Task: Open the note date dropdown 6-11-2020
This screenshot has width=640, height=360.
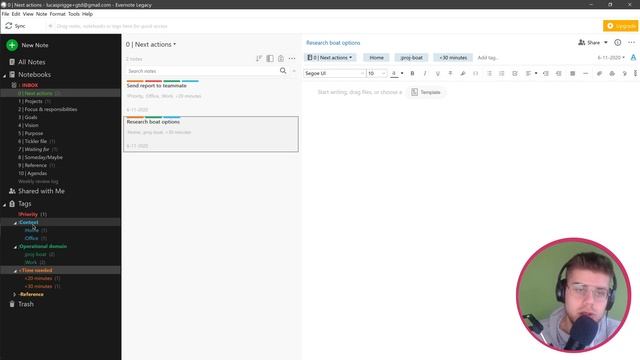Action: coord(611,58)
